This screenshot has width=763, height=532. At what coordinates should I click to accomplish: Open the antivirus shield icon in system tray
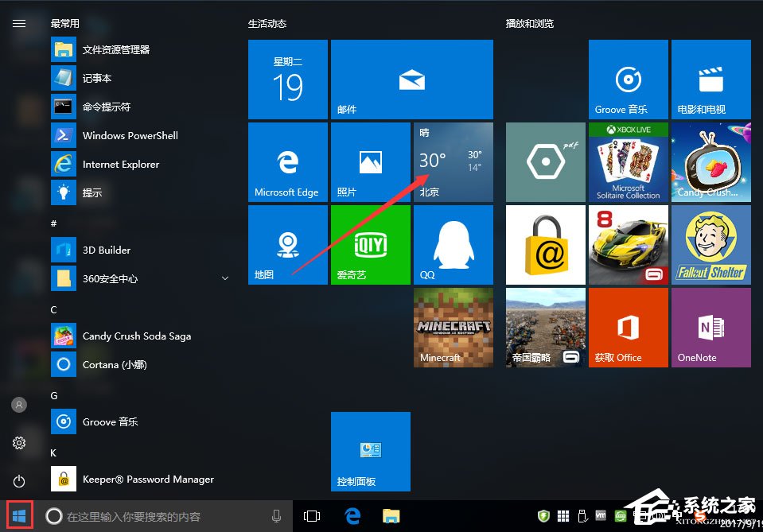tap(543, 516)
